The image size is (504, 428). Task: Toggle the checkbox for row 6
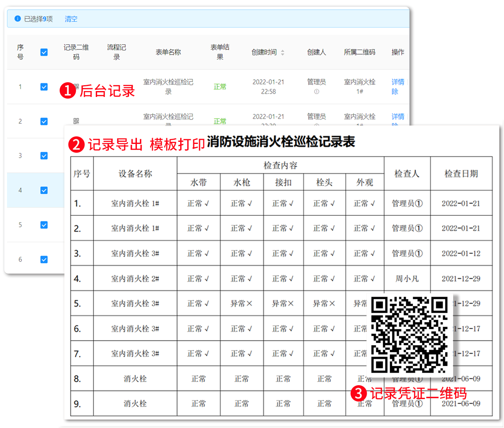(x=44, y=259)
